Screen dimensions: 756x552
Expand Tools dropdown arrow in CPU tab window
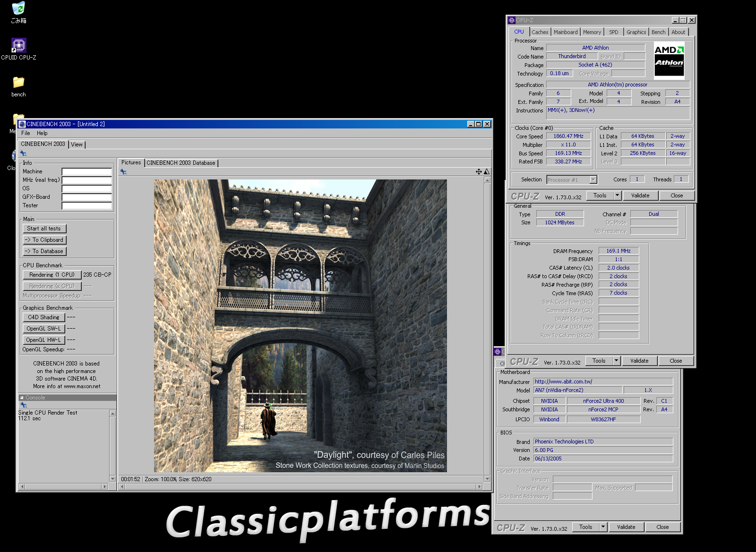click(617, 195)
